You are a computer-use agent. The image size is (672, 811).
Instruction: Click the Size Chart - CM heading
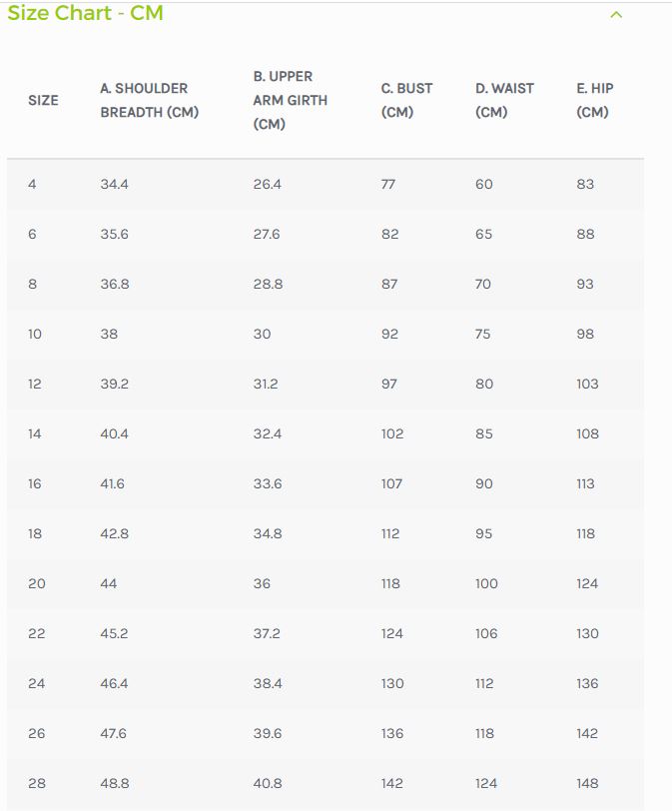[x=85, y=12]
